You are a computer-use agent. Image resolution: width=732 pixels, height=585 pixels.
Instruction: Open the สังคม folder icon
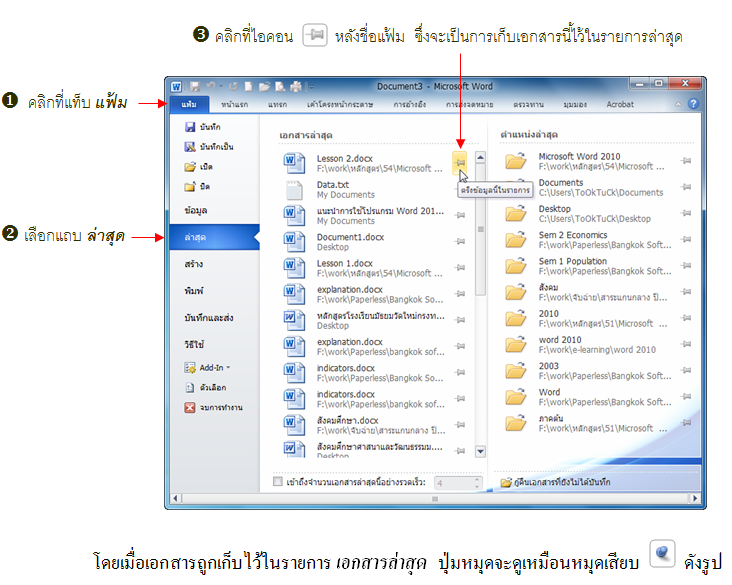[x=516, y=292]
